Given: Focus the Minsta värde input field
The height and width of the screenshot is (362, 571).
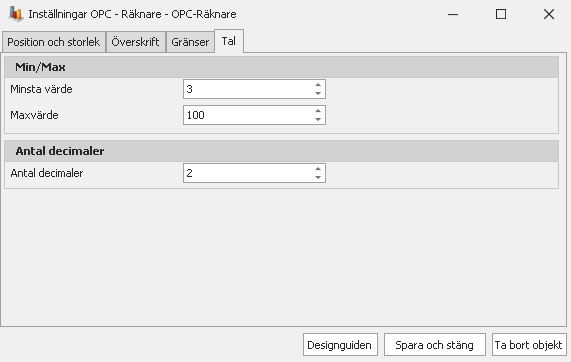Looking at the screenshot, I should 248,89.
